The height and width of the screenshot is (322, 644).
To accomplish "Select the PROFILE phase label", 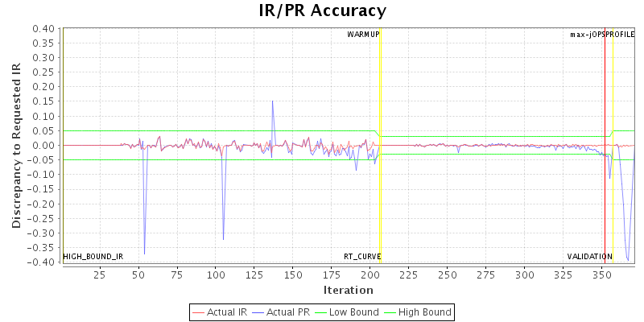I will (x=621, y=35).
